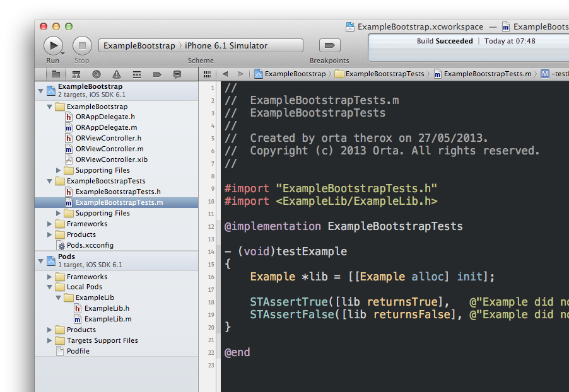The width and height of the screenshot is (569, 392).
Task: Toggle the Breakpoints button
Action: [x=329, y=45]
